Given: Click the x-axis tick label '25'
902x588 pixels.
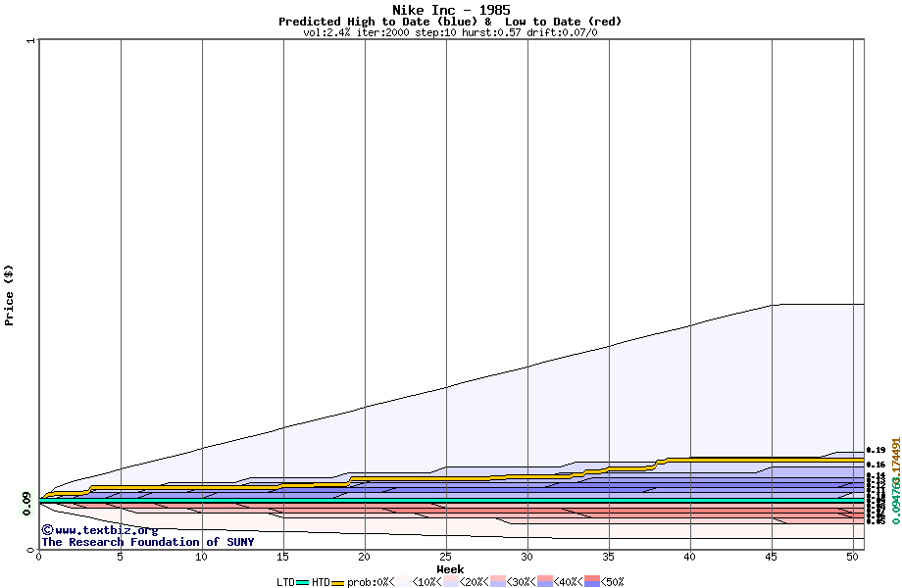Looking at the screenshot, I should (x=445, y=557).
